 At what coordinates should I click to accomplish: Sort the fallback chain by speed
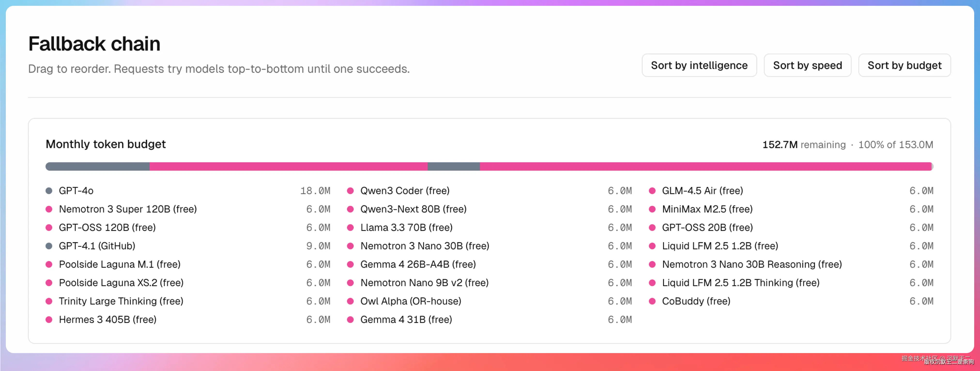[x=807, y=65]
